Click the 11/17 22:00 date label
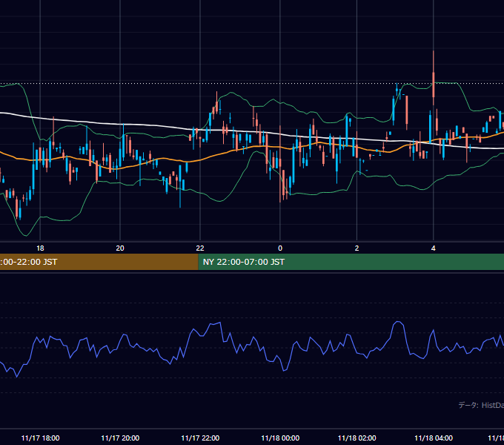Image resolution: width=504 pixels, height=445 pixels. tap(200, 438)
